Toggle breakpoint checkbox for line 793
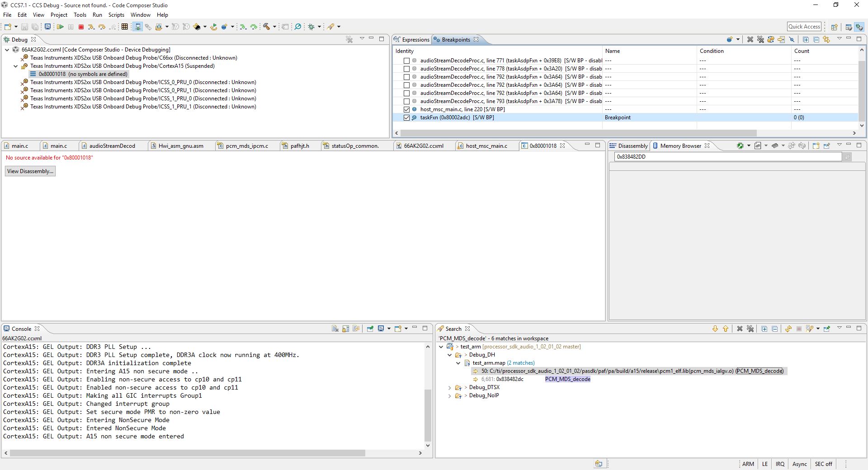This screenshot has width=868, height=470. (406, 101)
